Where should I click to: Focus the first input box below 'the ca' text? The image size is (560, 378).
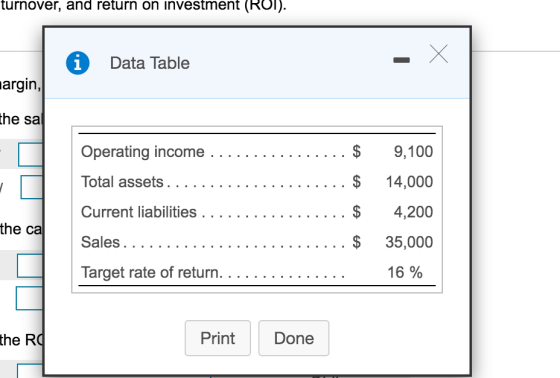30,265
